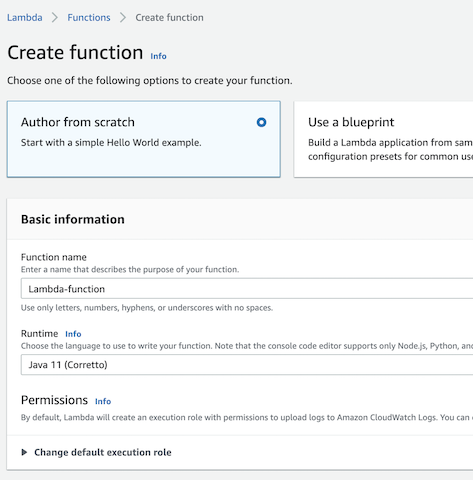Click the 'Use only letters, numbers, hyphens' hint

click(x=147, y=308)
